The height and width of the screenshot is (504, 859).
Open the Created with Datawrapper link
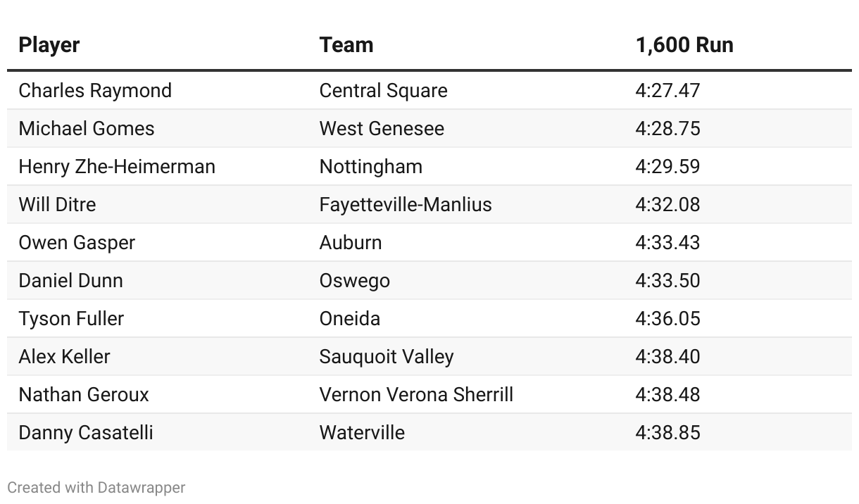pos(96,487)
